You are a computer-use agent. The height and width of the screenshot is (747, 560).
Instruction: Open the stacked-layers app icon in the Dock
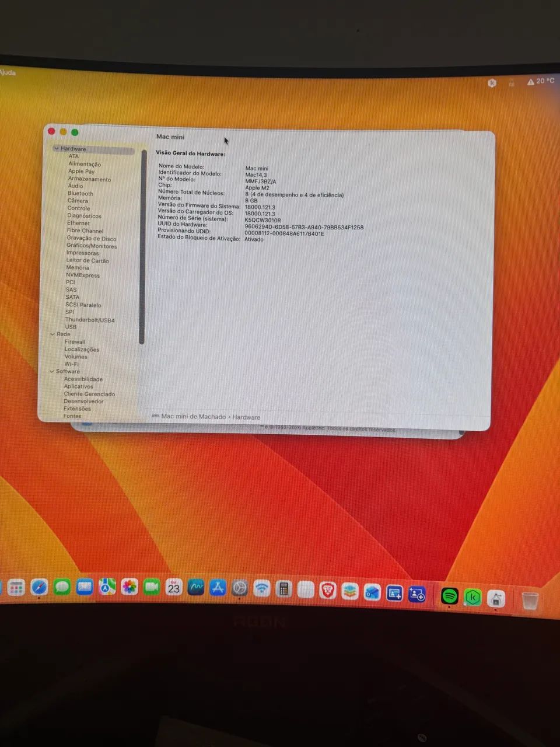349,592
